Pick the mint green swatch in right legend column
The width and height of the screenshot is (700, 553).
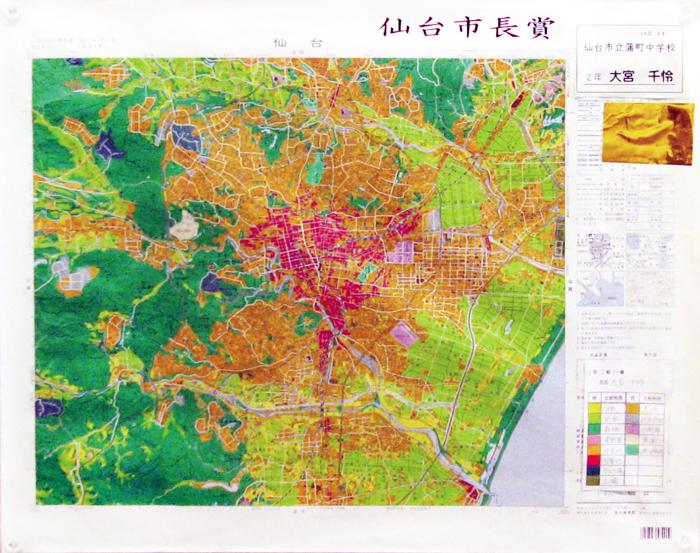point(632,450)
